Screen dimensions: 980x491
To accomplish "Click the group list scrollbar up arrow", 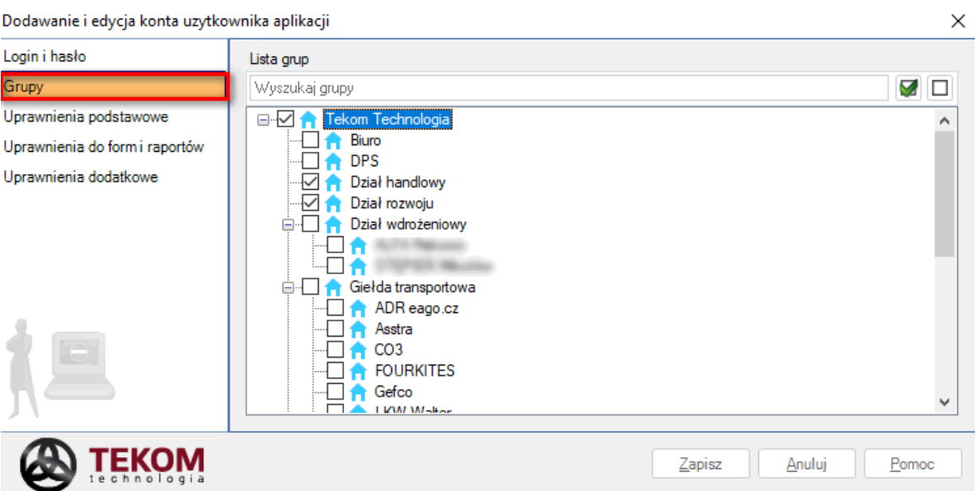I will click(945, 120).
